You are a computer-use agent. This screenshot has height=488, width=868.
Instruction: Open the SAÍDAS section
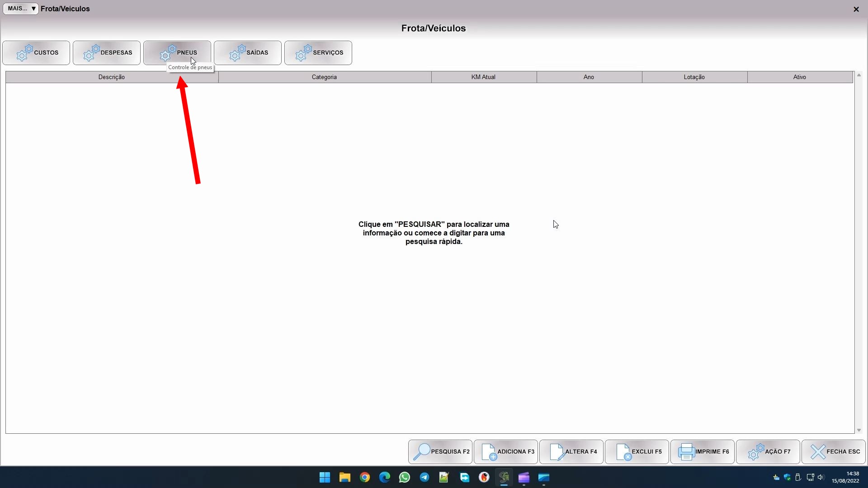point(248,53)
